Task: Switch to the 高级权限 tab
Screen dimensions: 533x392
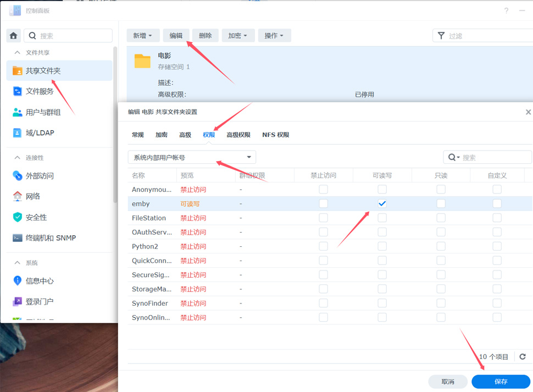Action: pos(238,135)
